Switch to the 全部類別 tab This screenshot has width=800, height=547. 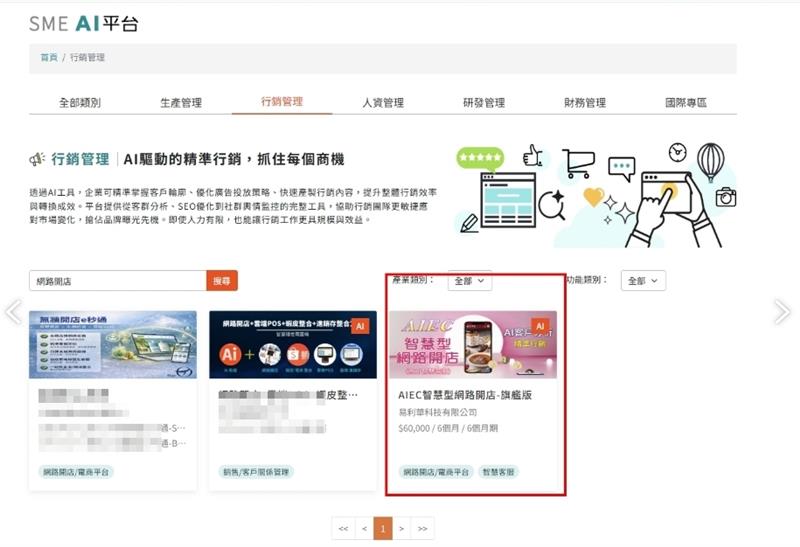point(80,103)
